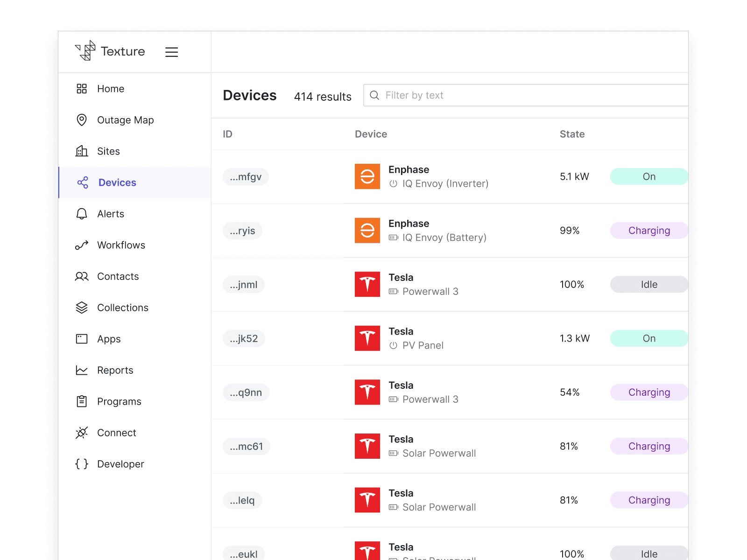Click the Tesla logo beside Powerwall 3
Screen dimensions: 747x560
coord(367,284)
